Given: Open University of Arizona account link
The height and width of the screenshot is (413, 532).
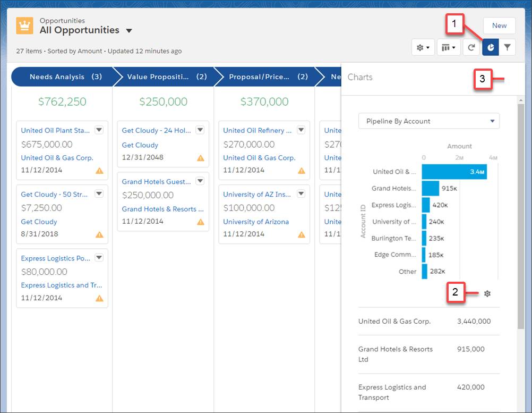Looking at the screenshot, I should pyautogui.click(x=256, y=222).
